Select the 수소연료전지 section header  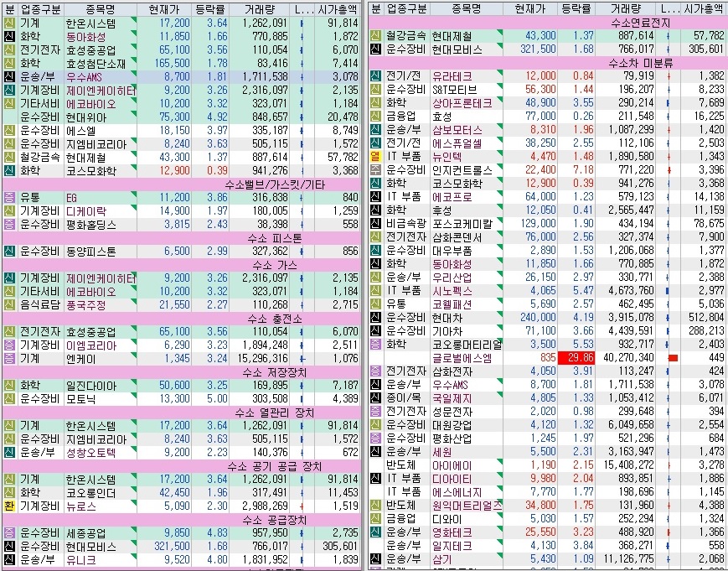[x=640, y=22]
